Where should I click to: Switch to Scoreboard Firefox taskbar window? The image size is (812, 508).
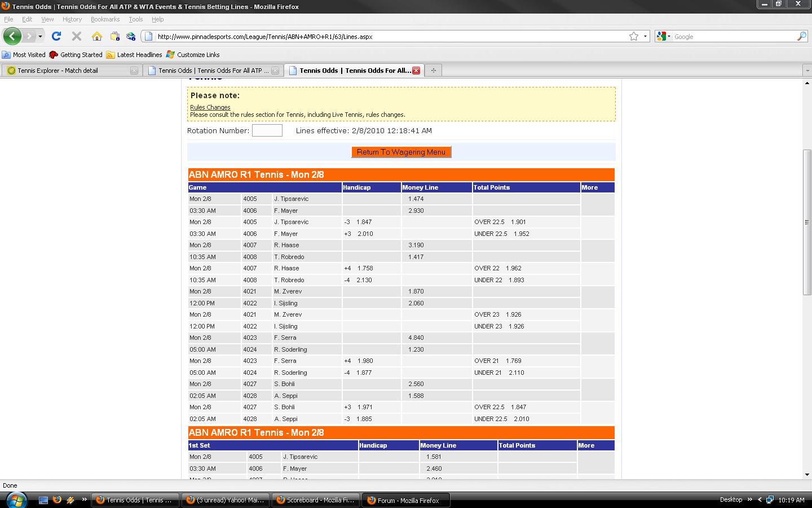tap(315, 500)
